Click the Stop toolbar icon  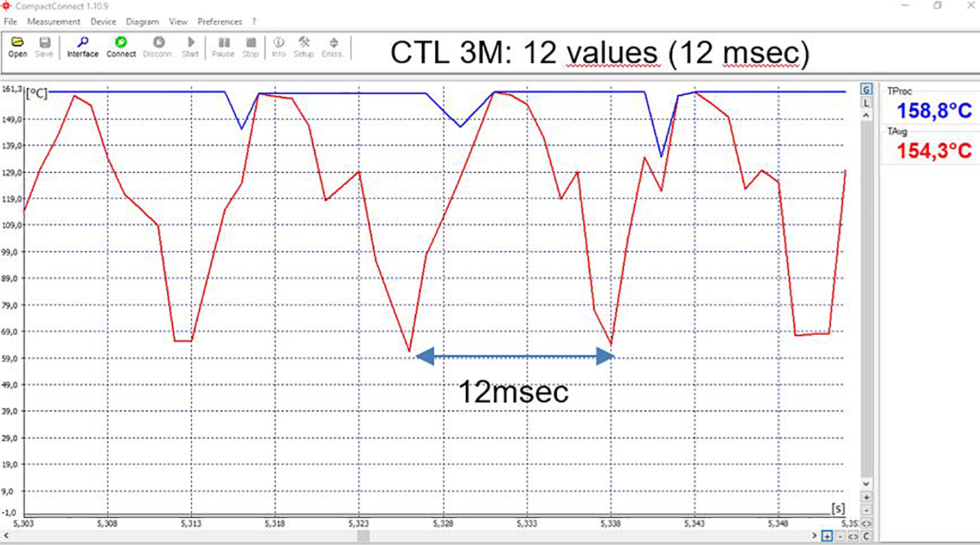point(251,46)
